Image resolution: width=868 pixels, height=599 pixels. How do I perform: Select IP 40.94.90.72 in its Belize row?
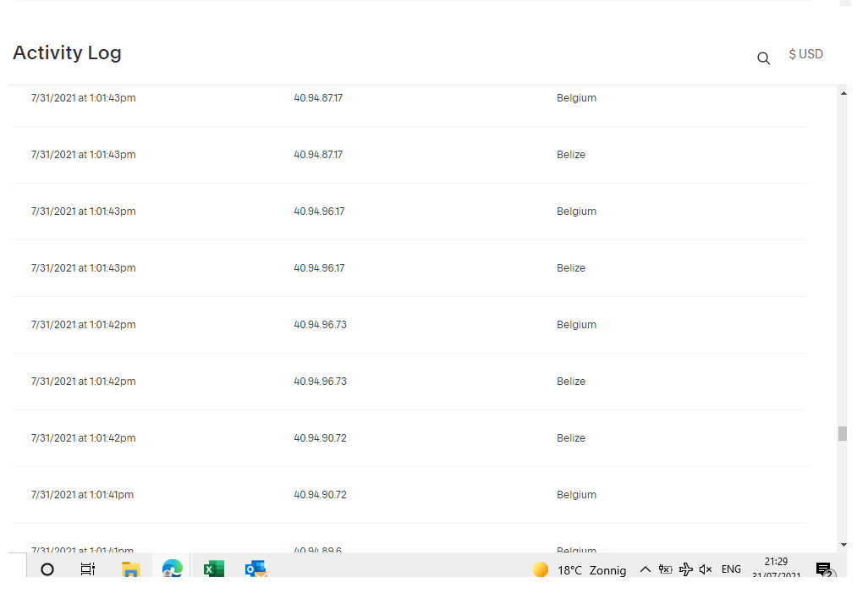click(321, 438)
